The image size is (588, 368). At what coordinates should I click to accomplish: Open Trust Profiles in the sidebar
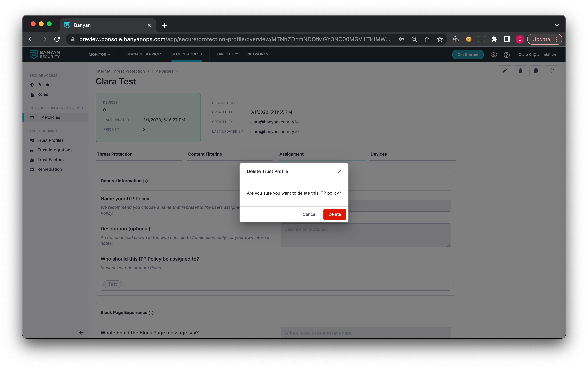(x=50, y=140)
